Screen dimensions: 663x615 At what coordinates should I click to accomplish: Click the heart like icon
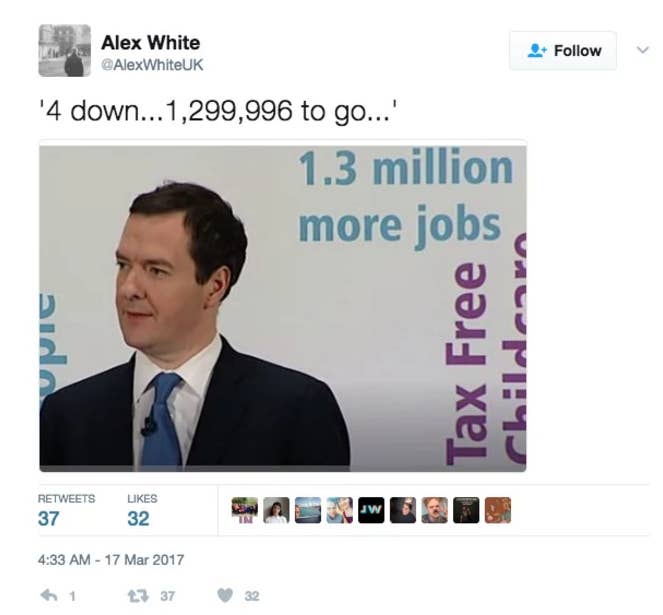tap(225, 596)
